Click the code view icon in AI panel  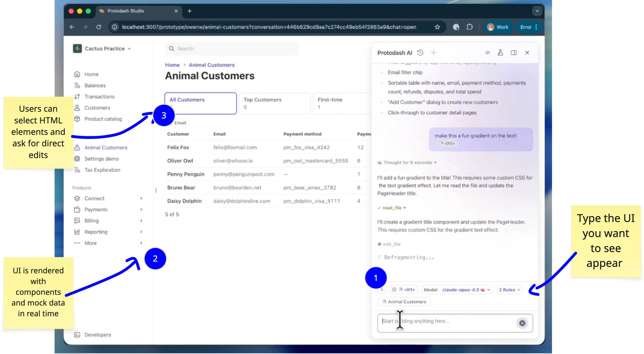pos(487,53)
